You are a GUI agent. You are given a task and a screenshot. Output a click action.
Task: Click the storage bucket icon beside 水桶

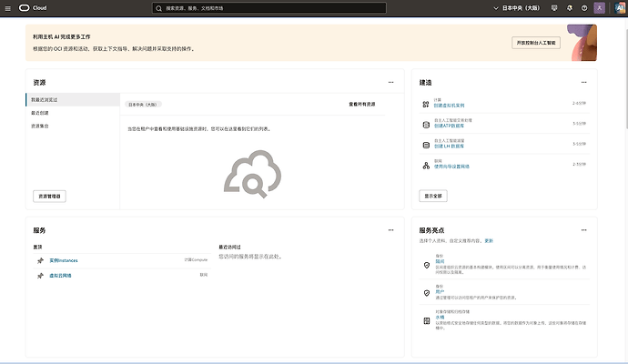point(427,320)
